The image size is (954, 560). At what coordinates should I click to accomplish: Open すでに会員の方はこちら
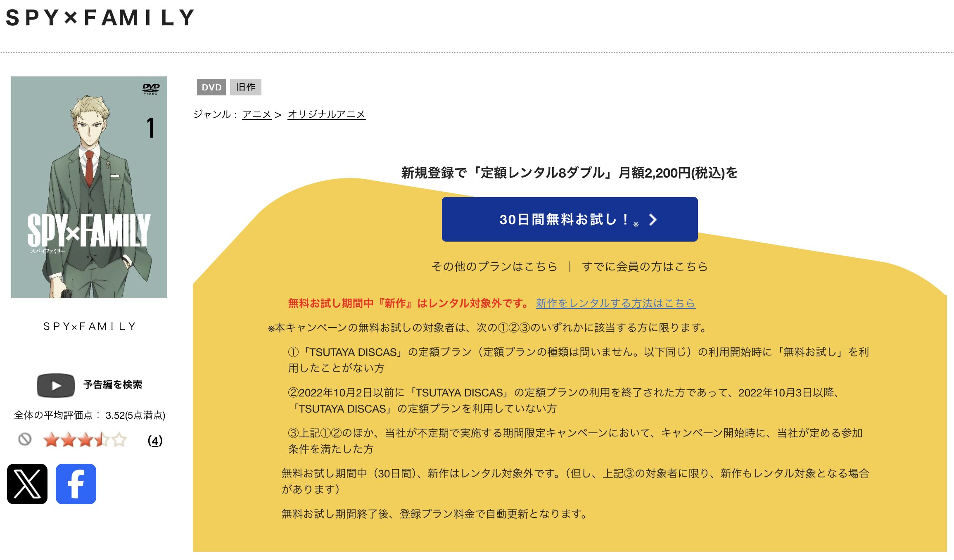click(644, 266)
